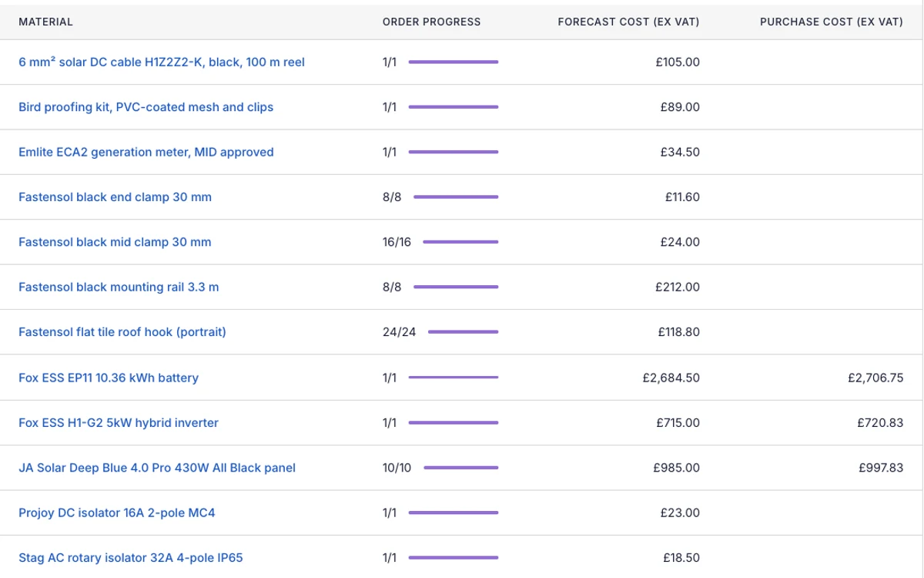
Task: Open Fastensol black mid clamp 30 mm
Action: pyautogui.click(x=115, y=242)
